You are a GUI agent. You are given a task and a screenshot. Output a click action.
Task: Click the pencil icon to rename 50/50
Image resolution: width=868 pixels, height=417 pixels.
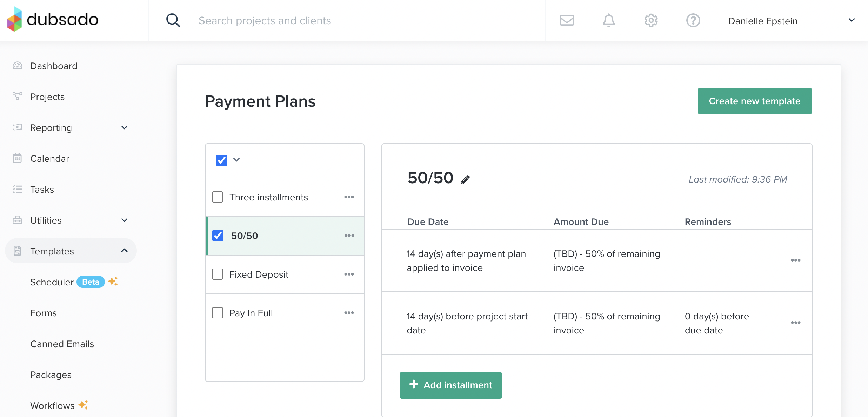pyautogui.click(x=465, y=180)
